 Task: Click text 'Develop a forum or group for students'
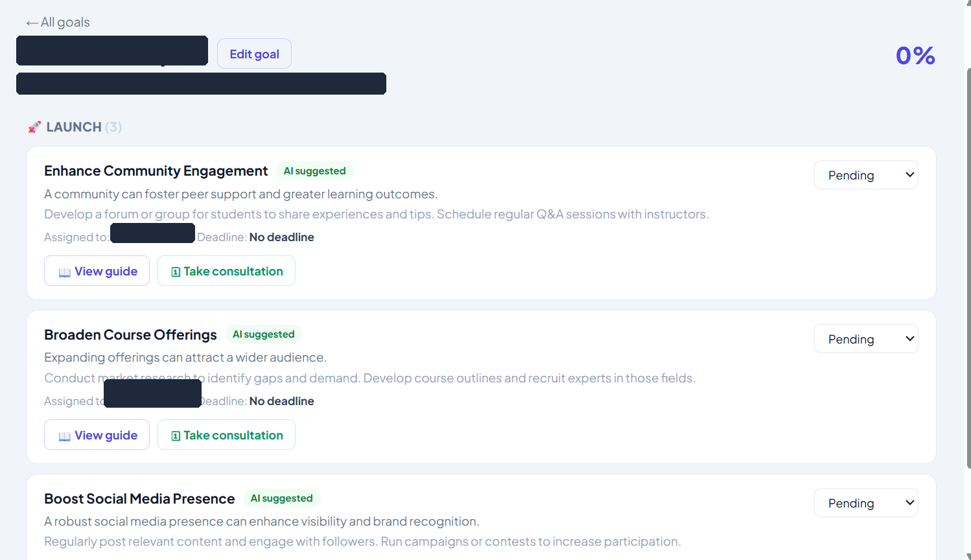[x=377, y=214]
